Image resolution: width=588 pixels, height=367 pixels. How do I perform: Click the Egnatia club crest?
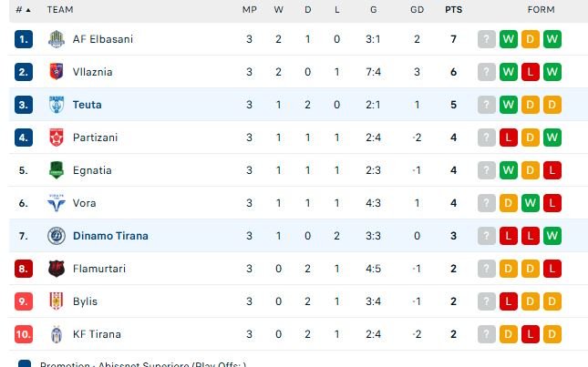pyautogui.click(x=57, y=170)
